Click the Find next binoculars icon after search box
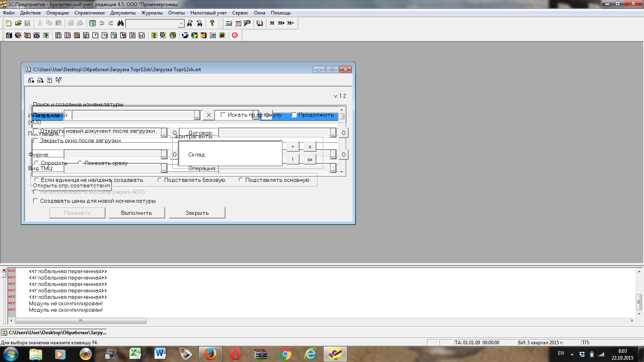Screen dimensions: 644x362 [190, 23]
